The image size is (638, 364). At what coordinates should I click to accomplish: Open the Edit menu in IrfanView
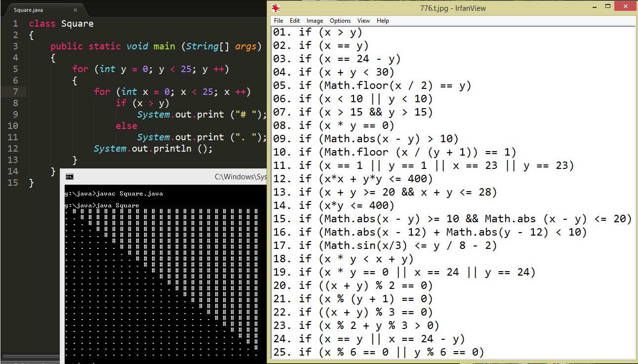295,21
